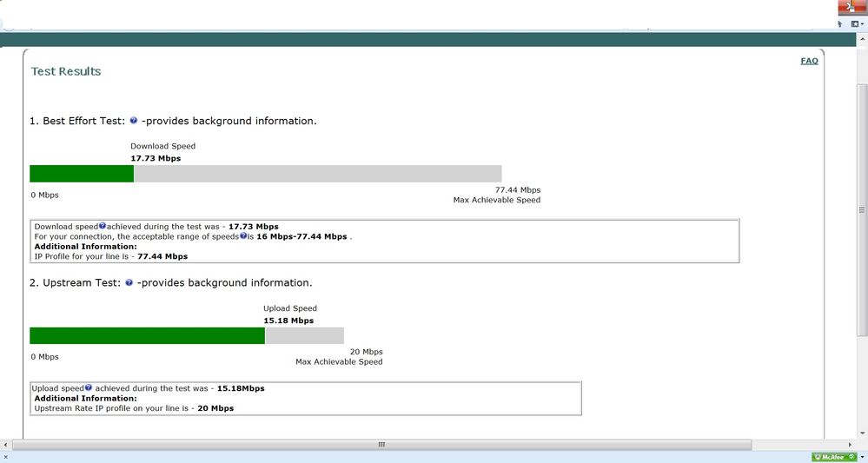Open the dropdown arrow beside favorites star

click(863, 23)
